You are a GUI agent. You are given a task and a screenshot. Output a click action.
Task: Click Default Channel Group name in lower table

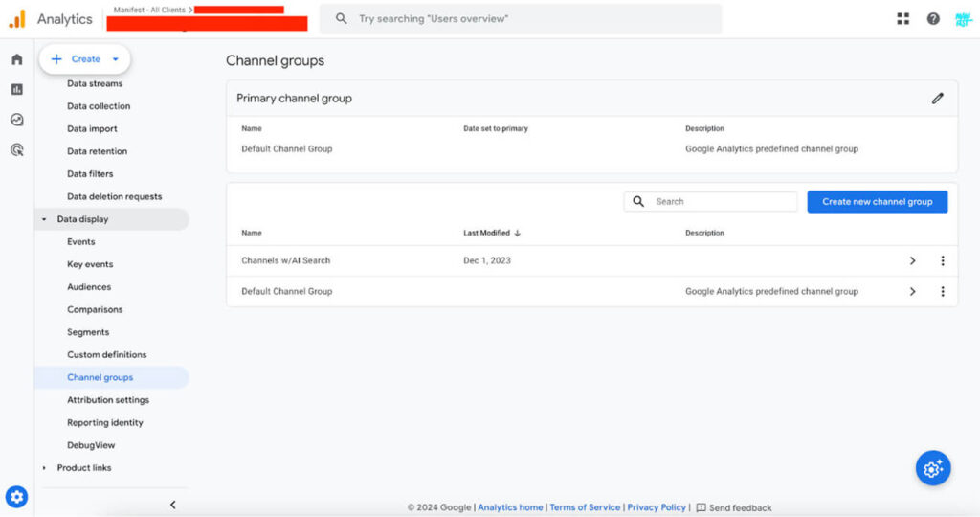(287, 291)
